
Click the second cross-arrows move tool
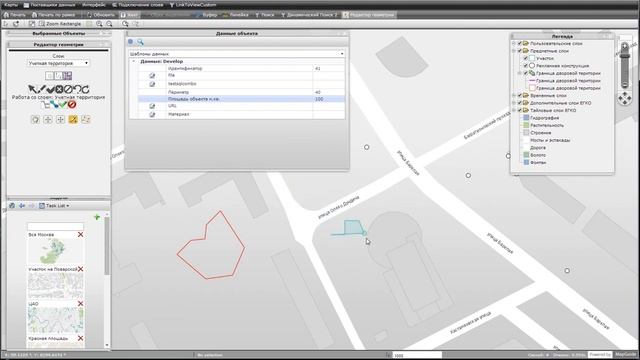(x=48, y=119)
